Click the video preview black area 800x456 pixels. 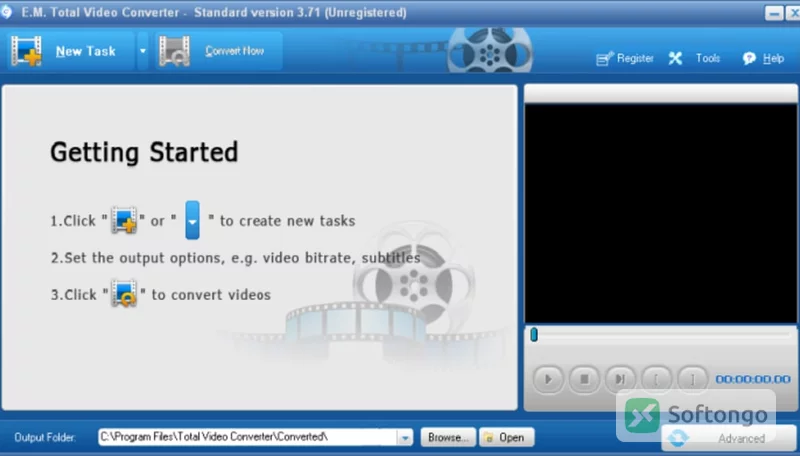click(x=661, y=213)
